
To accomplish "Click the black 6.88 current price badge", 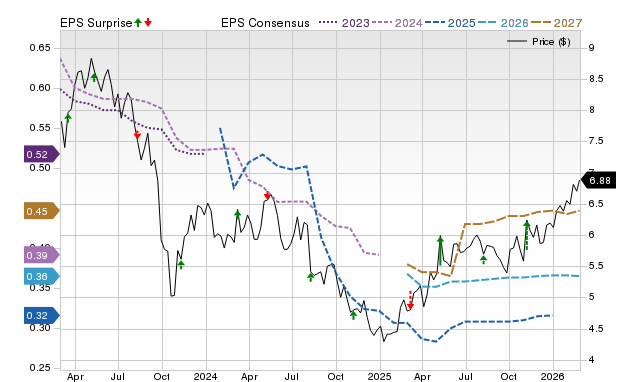I will (598, 180).
